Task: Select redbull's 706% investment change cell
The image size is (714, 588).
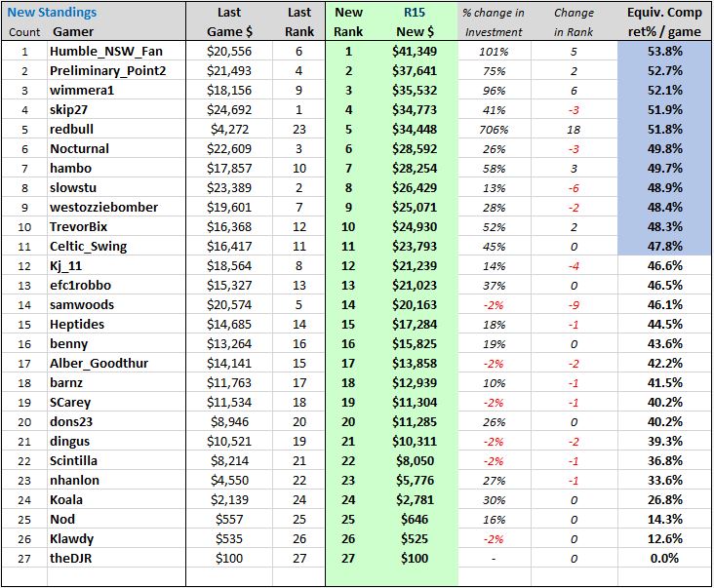Action: [495, 130]
